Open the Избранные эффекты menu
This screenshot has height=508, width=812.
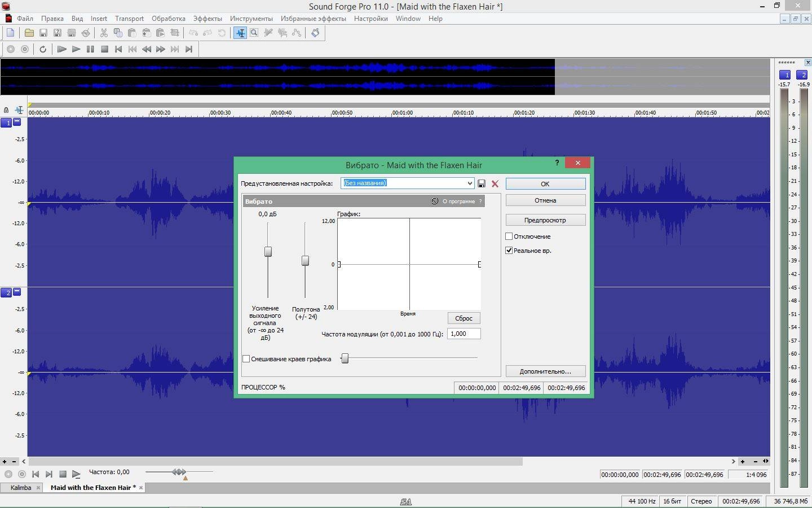(314, 19)
